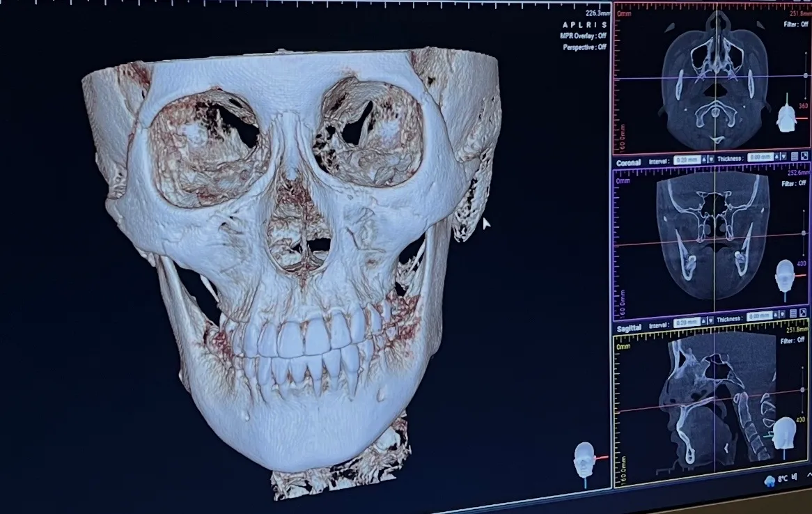Decrease the Sagittal interval value

pyautogui.click(x=711, y=320)
